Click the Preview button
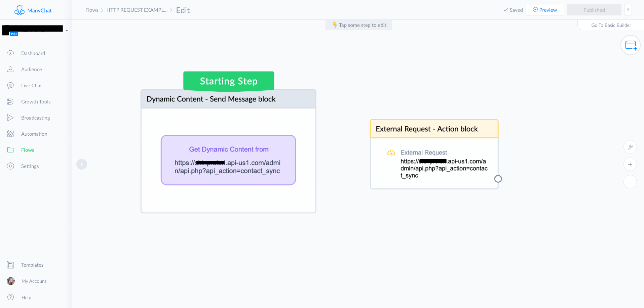 [544, 10]
